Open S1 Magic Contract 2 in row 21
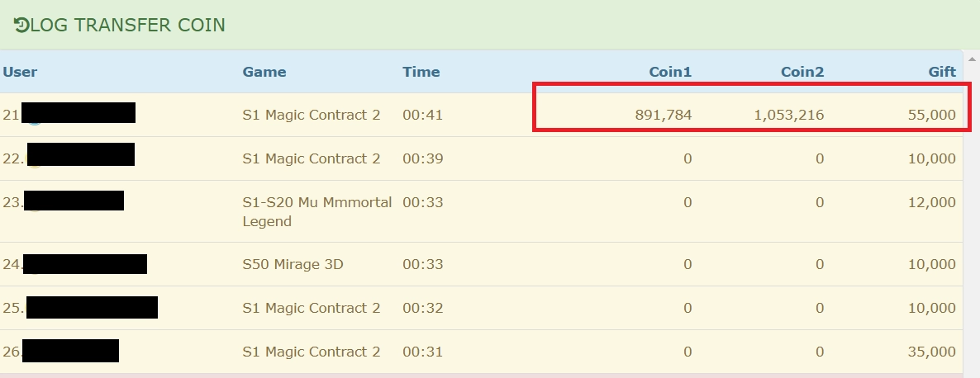Screen dimensions: 980x378 (x=312, y=115)
